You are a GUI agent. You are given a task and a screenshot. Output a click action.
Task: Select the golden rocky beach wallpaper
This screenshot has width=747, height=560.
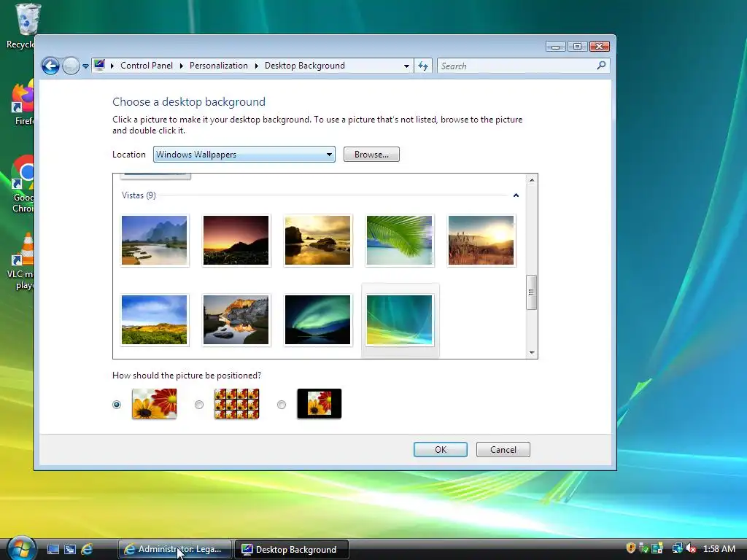click(318, 240)
